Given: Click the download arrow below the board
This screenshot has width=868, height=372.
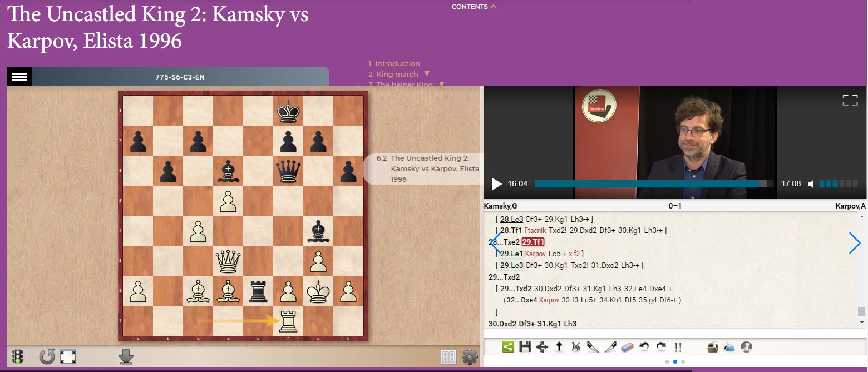Looking at the screenshot, I should click(126, 356).
